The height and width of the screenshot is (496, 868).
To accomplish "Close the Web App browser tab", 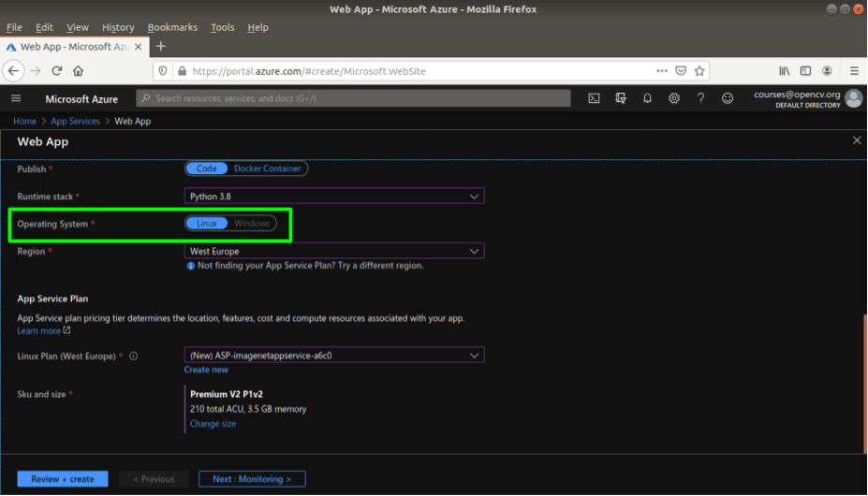I will [x=139, y=47].
